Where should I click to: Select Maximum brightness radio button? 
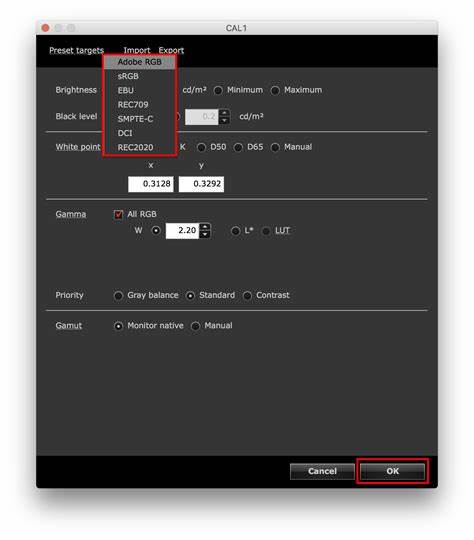coord(275,91)
